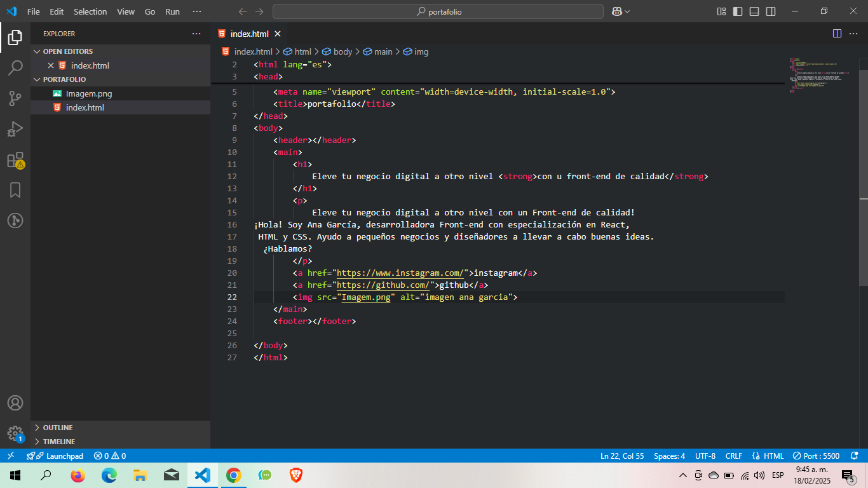Click the HTML language mode indicator

coord(773,456)
